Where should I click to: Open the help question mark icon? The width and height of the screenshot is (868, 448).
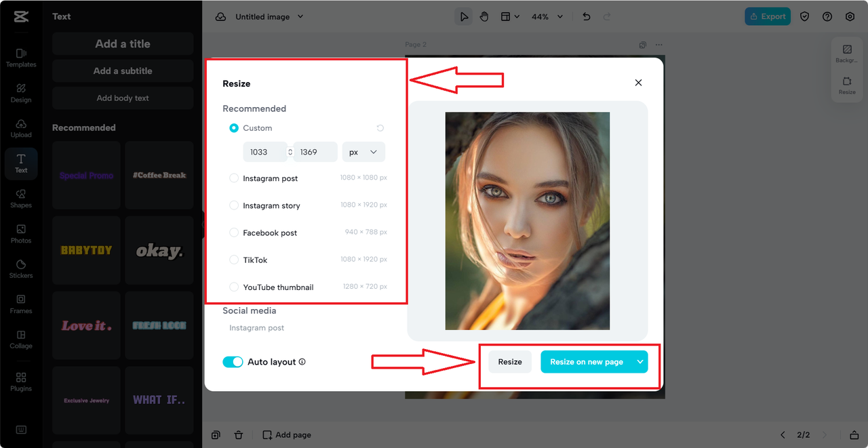[x=827, y=17]
